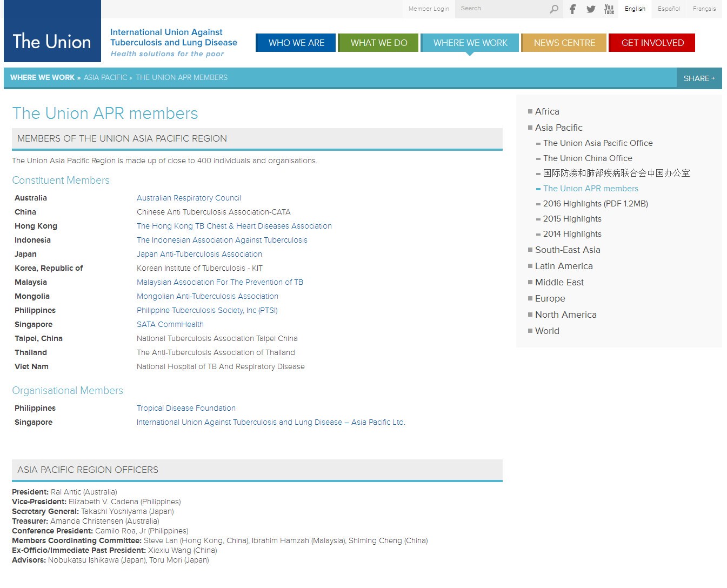The width and height of the screenshot is (727, 588).
Task: Click the Constituent Members heading
Action: pyautogui.click(x=61, y=181)
